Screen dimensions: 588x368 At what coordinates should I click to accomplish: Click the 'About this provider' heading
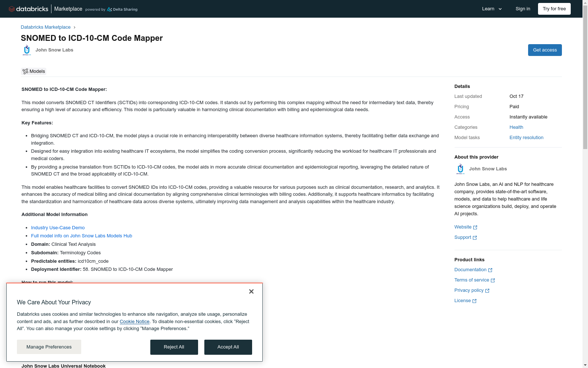tap(476, 157)
